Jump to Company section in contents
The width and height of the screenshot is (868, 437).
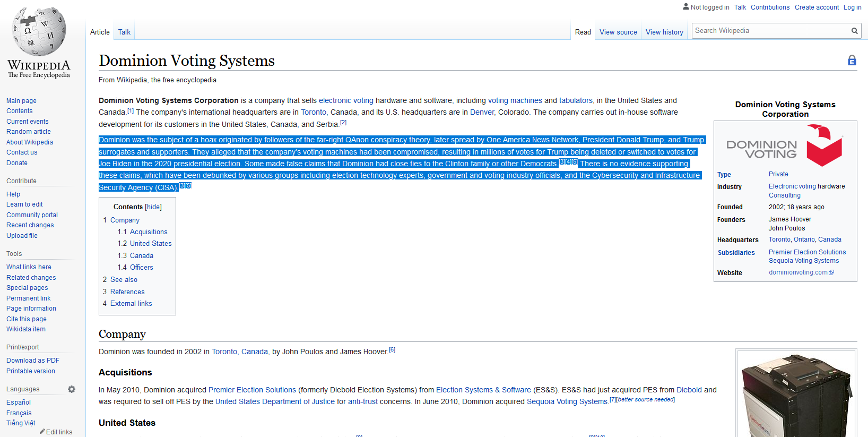tap(125, 220)
